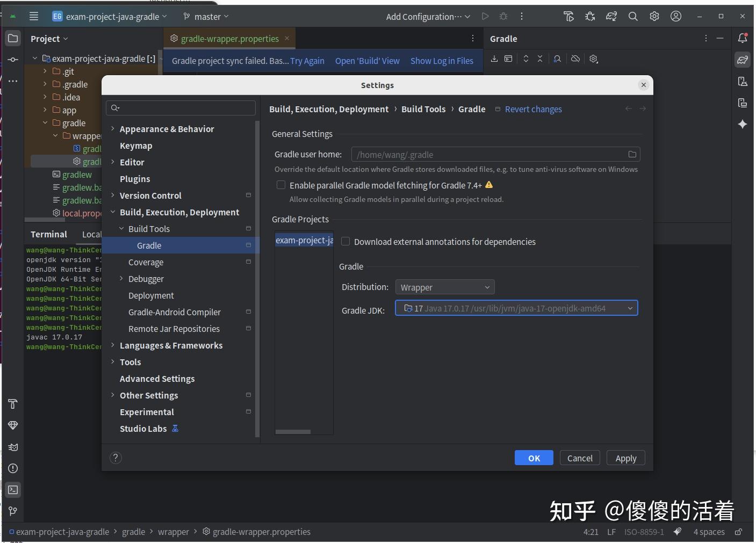Click the Search Everywhere magnifier icon

click(x=633, y=16)
